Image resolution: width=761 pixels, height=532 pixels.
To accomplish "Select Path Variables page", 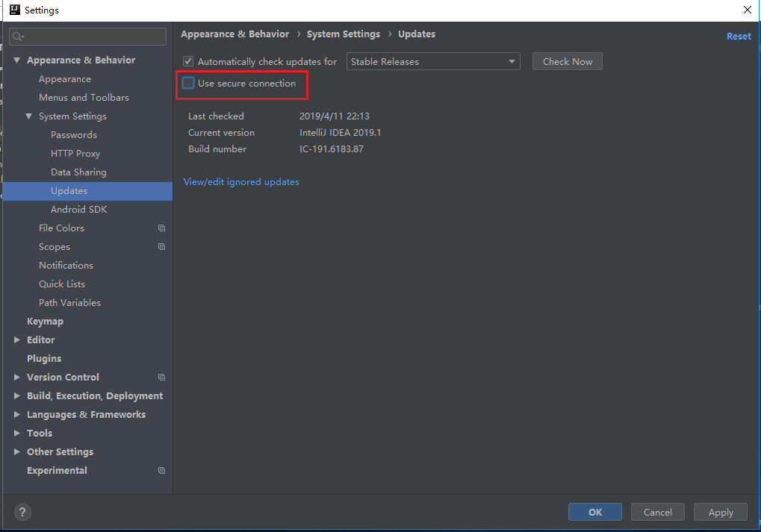I will (70, 303).
